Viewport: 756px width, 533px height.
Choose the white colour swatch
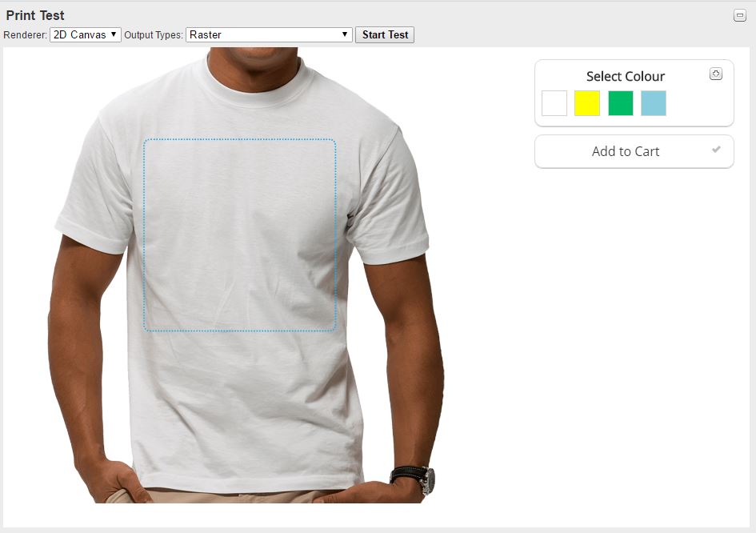click(554, 103)
